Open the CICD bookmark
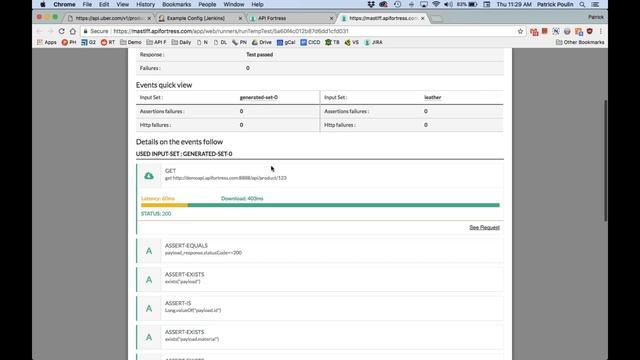 tap(310, 42)
